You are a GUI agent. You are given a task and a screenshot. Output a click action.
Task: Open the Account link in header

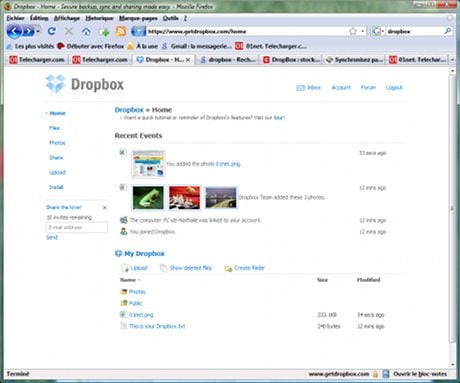click(341, 88)
